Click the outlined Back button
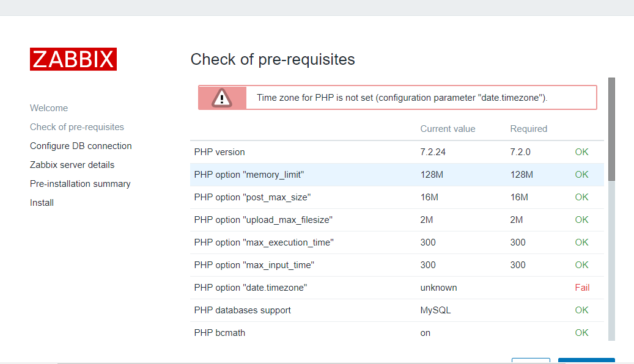634x364 pixels. pyautogui.click(x=531, y=361)
